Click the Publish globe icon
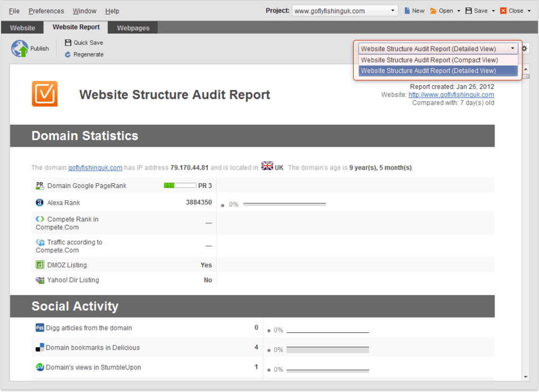Image resolution: width=539 pixels, height=392 pixels. tap(20, 48)
